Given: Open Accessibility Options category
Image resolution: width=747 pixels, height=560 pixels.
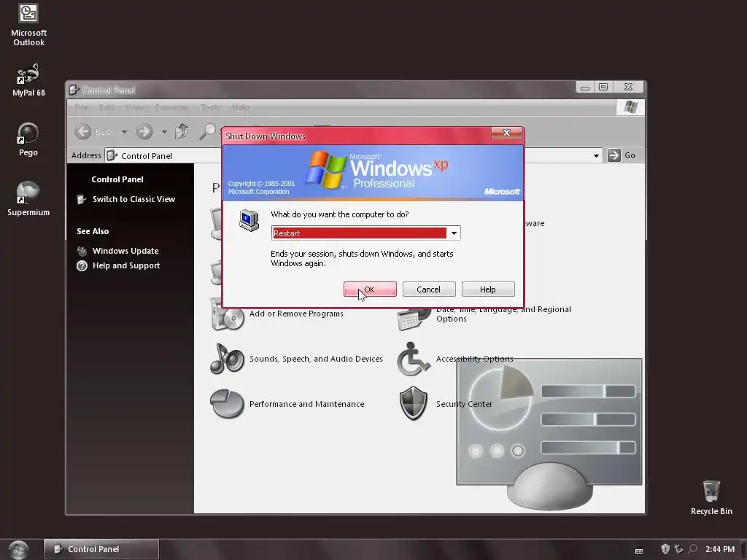Looking at the screenshot, I should click(474, 359).
